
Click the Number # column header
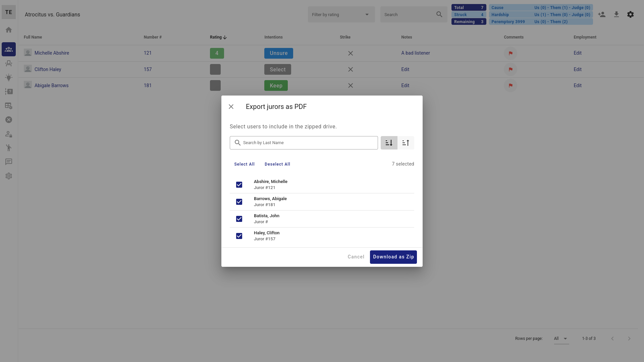(x=153, y=37)
